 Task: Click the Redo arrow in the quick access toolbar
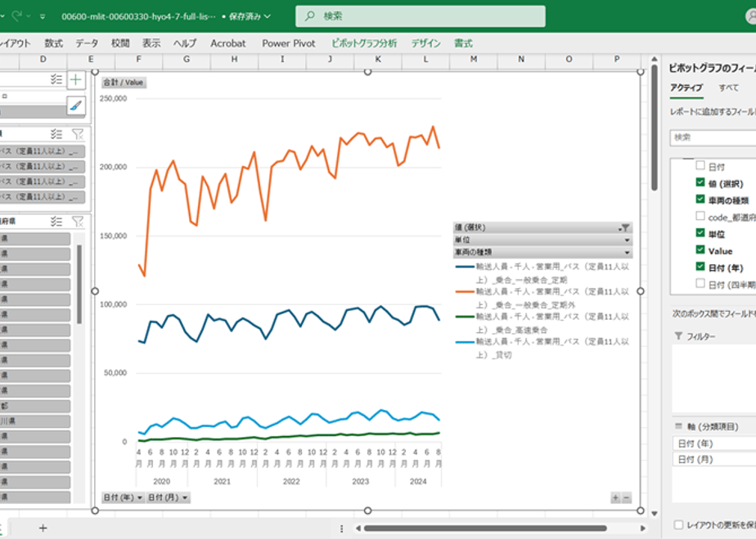17,16
